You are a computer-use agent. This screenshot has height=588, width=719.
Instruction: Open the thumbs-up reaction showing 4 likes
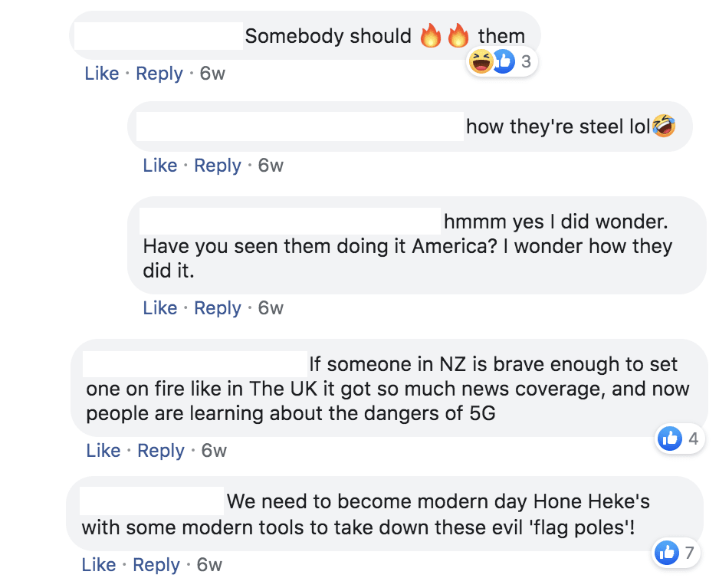(x=670, y=439)
